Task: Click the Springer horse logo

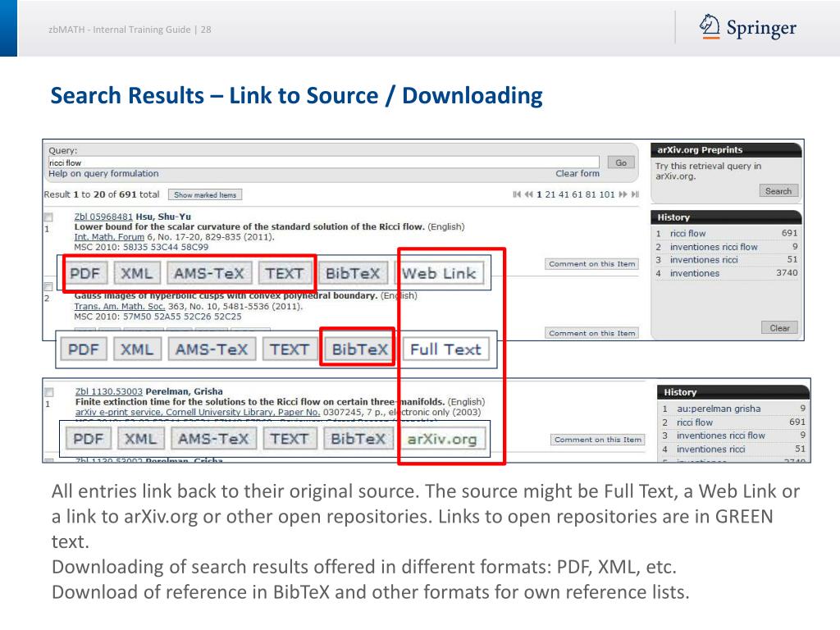Action: click(710, 27)
